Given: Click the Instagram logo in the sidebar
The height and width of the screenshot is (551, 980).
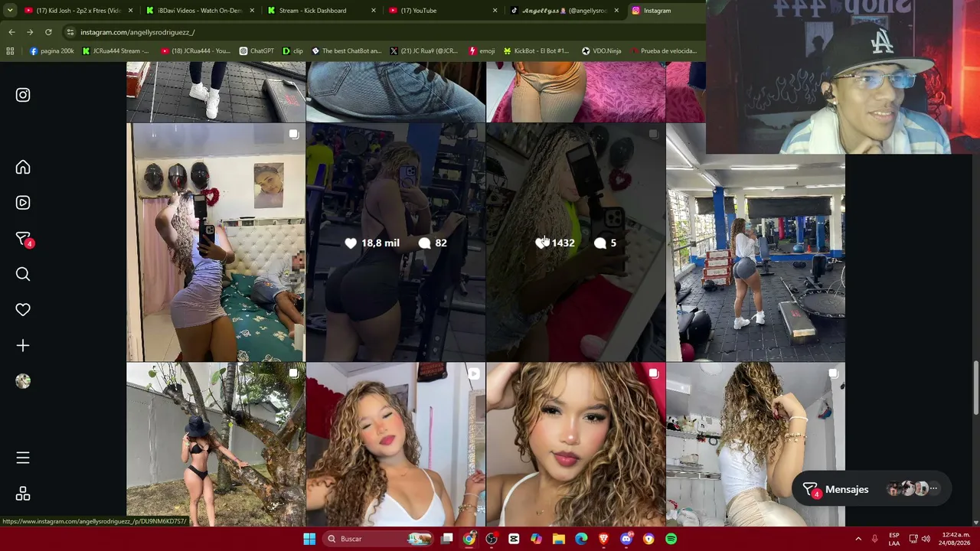Looking at the screenshot, I should pyautogui.click(x=23, y=95).
